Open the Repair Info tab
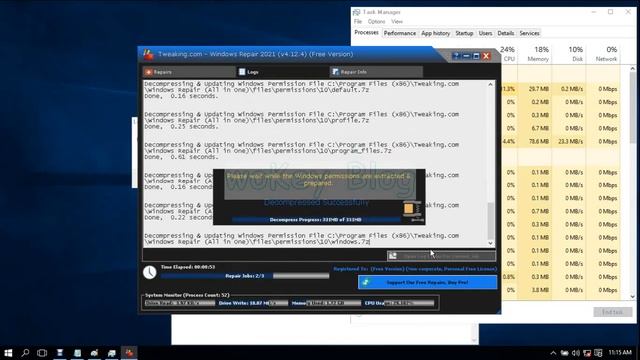Screen dimensions: 640x360 pyautogui.click(x=376, y=72)
